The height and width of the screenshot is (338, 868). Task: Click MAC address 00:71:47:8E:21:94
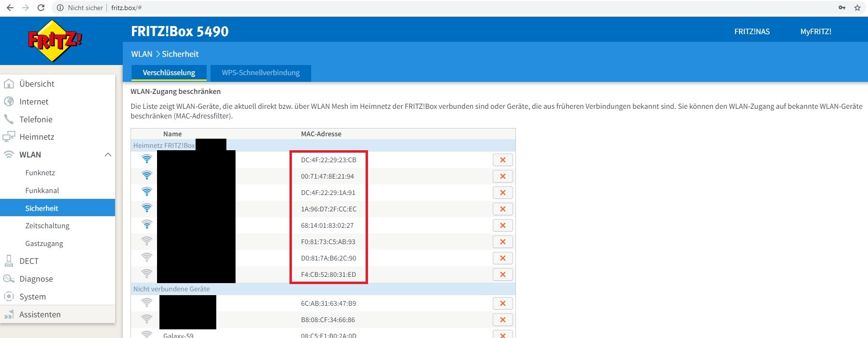(x=328, y=176)
